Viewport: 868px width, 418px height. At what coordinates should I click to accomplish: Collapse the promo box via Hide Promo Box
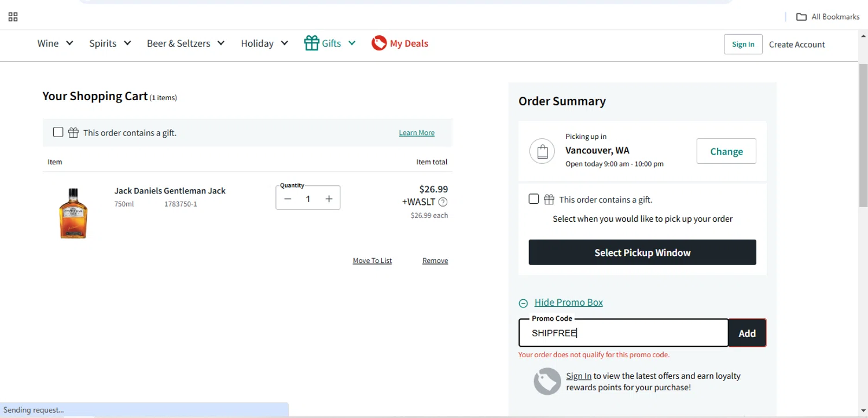click(569, 302)
